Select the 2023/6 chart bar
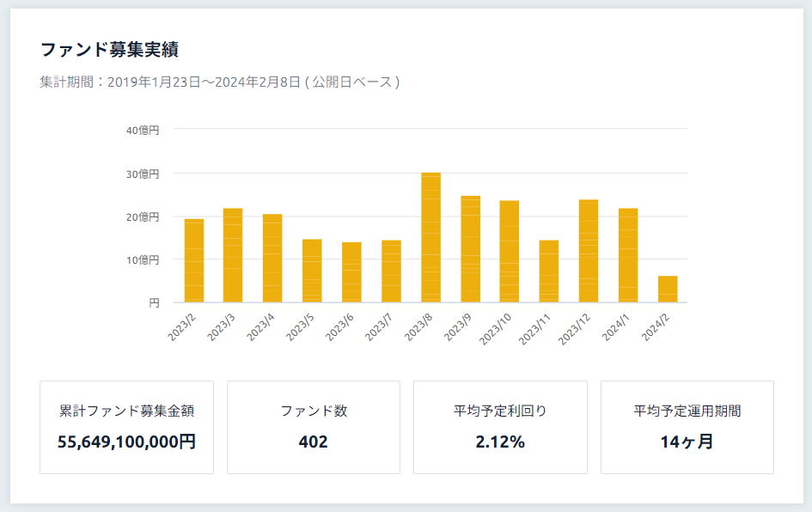 pos(351,272)
